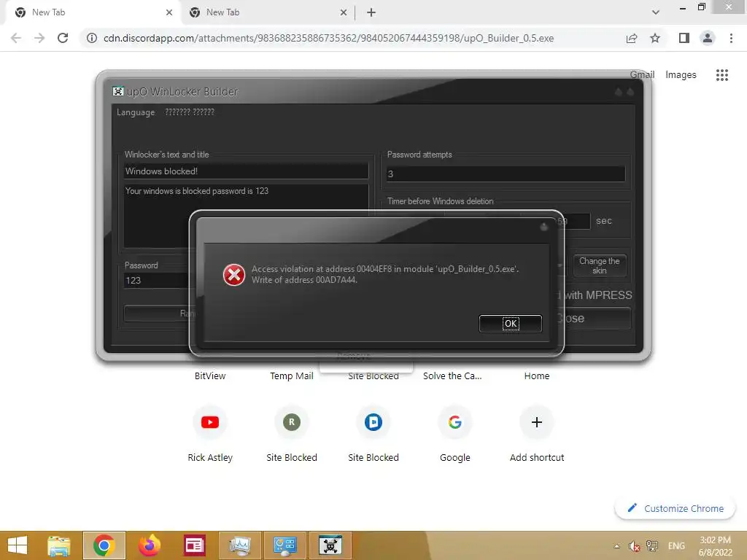Open the tab search chevron
The image size is (747, 560).
tap(656, 12)
